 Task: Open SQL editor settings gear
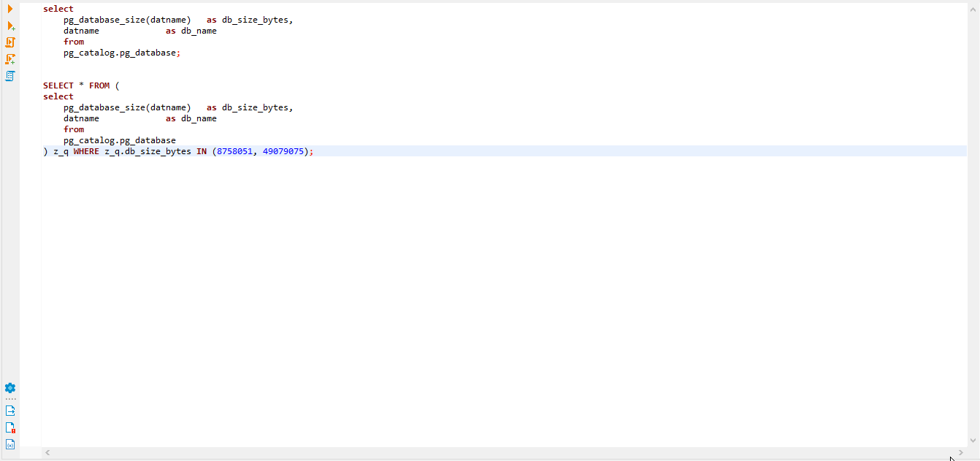pyautogui.click(x=9, y=388)
